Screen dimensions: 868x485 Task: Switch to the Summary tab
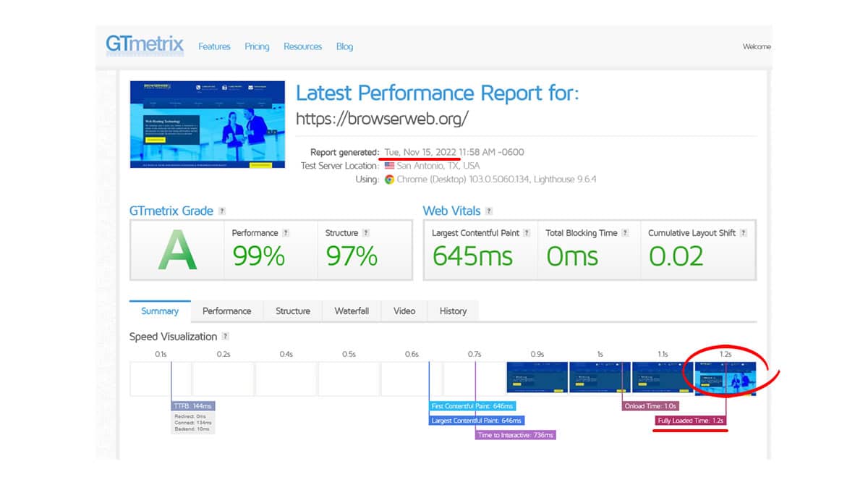160,311
